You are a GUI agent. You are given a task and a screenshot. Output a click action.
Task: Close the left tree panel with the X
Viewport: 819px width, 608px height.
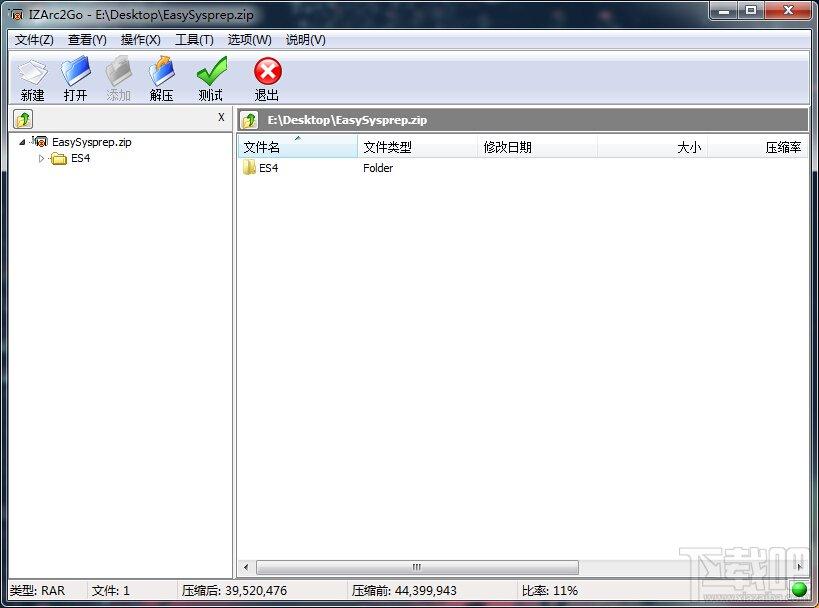click(221, 118)
